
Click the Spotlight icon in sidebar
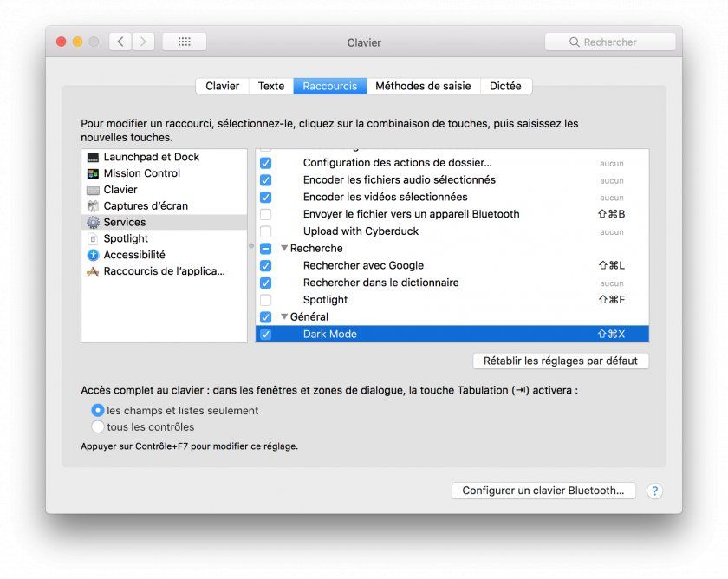click(93, 238)
